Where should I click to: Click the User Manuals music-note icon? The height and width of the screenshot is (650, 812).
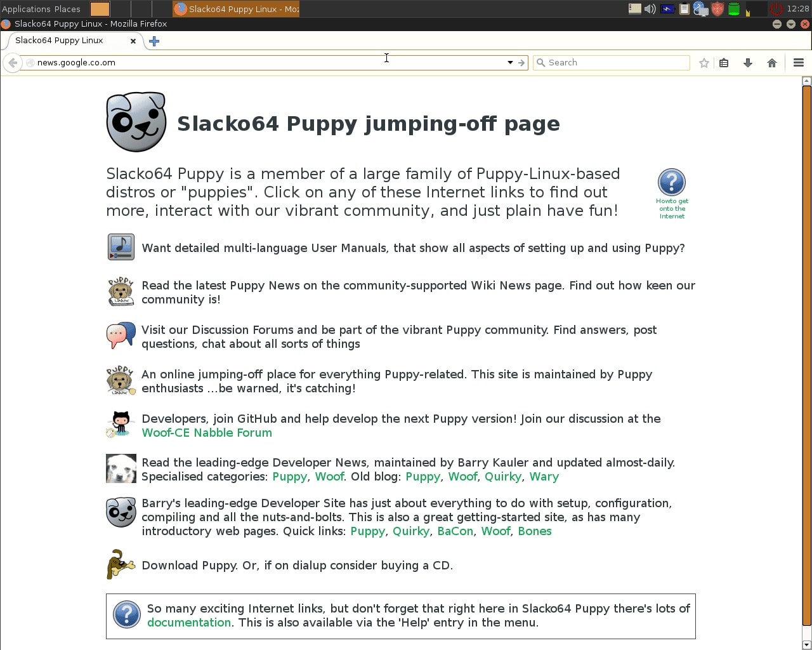click(x=121, y=247)
